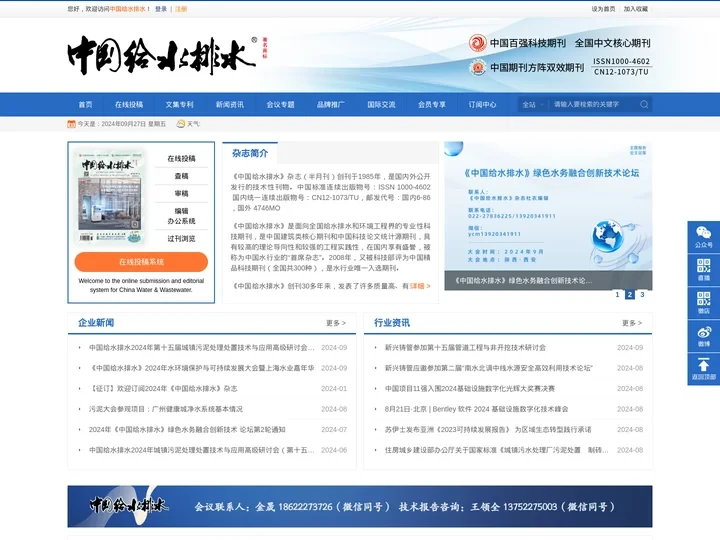
Task: Click the 微店 QR code sidebar icon
Action: [703, 303]
